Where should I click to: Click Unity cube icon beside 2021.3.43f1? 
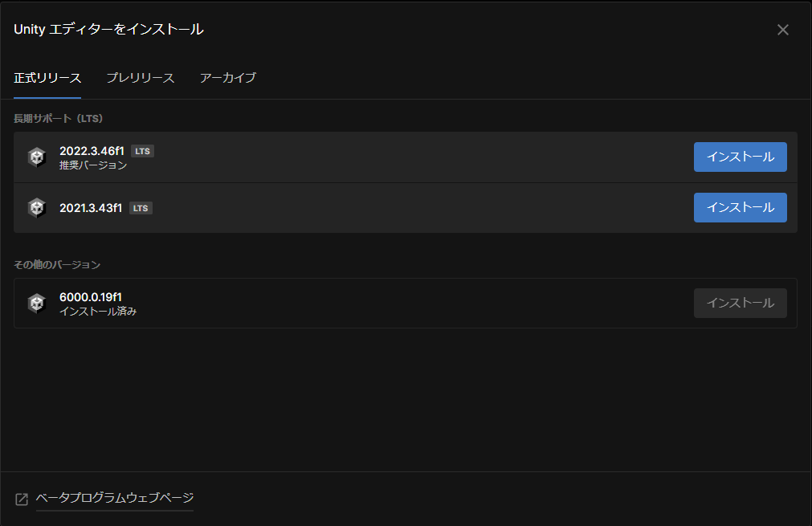tap(36, 208)
